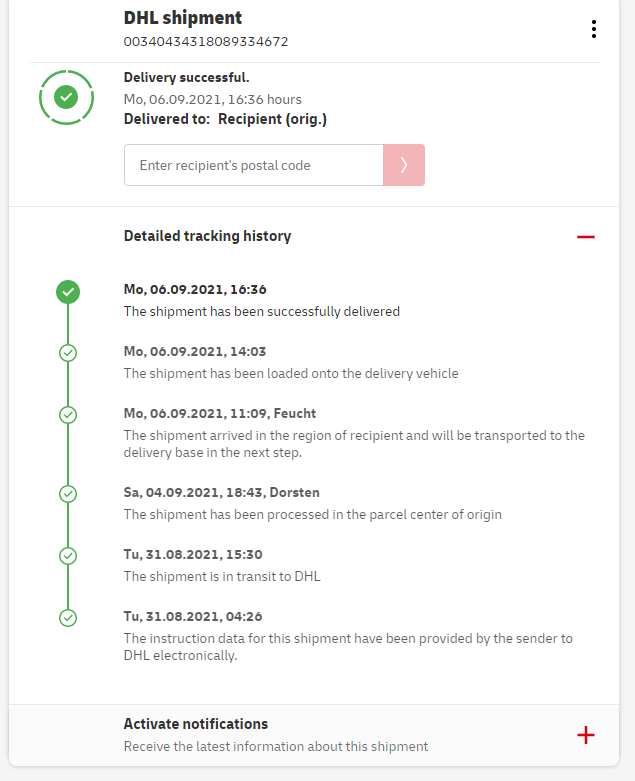Click the filled green delivered checkmark icon
The width and height of the screenshot is (635, 781).
[68, 292]
